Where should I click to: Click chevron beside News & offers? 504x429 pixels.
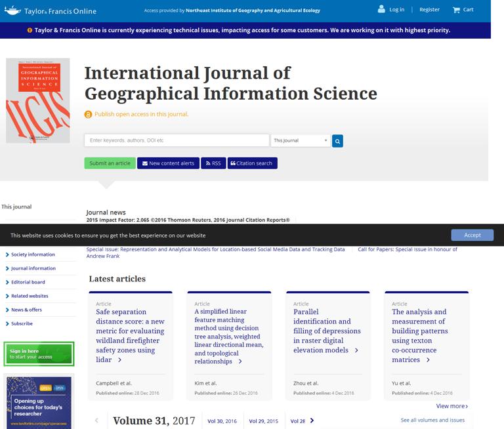click(7, 310)
